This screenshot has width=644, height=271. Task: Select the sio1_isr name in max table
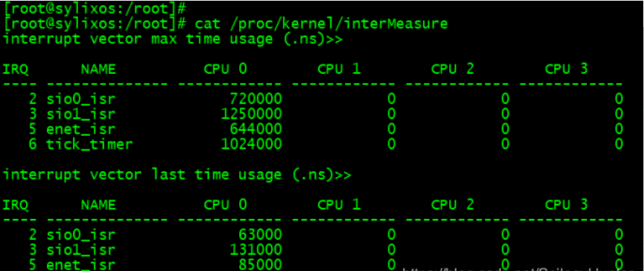(x=81, y=114)
